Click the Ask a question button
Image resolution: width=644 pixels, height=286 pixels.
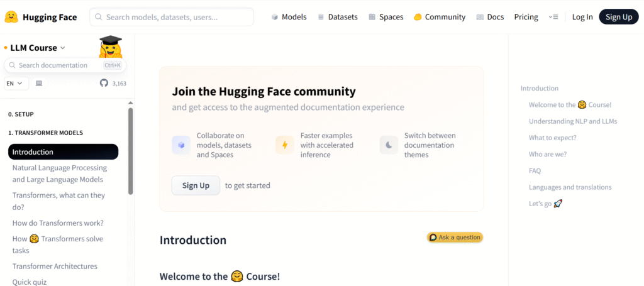pos(455,237)
